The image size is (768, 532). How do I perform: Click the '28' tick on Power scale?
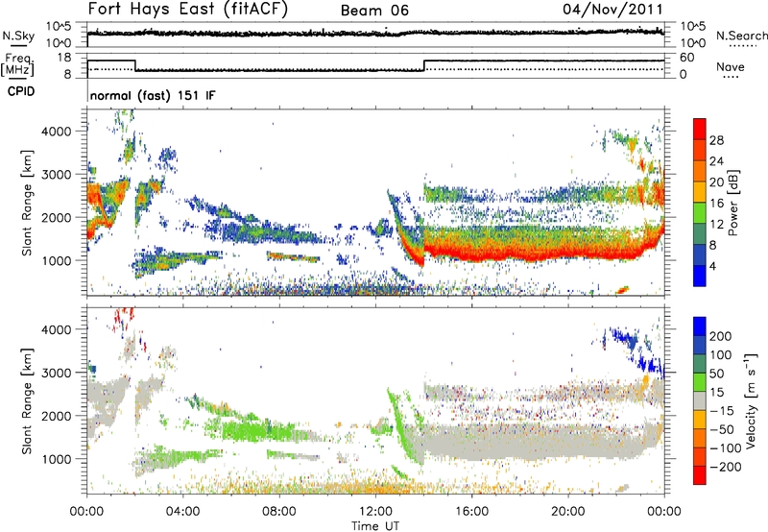716,140
